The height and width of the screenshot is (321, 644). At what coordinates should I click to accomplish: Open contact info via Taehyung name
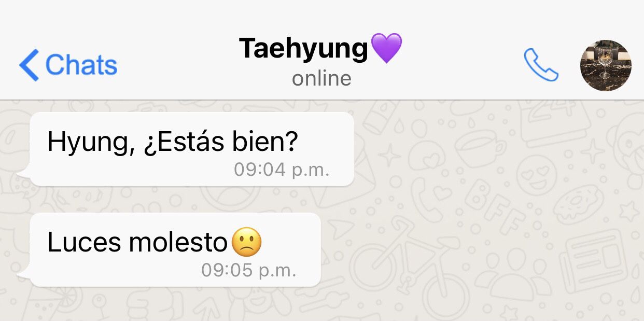[303, 48]
